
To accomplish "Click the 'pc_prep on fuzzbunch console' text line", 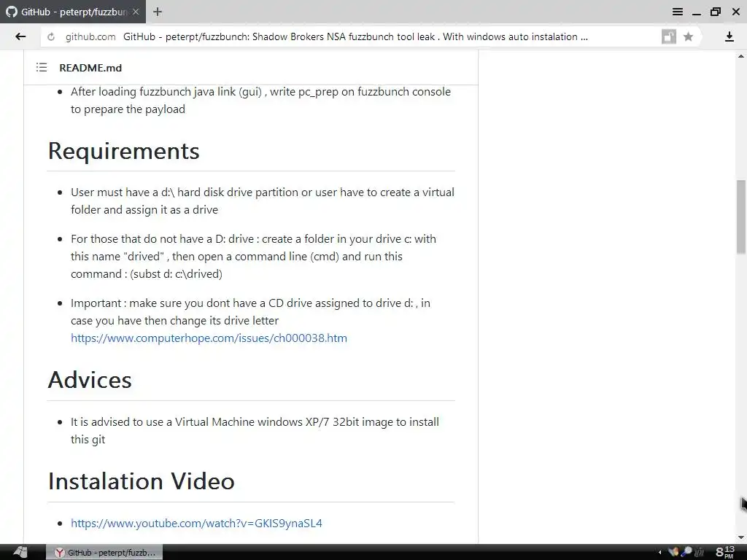I will click(374, 92).
